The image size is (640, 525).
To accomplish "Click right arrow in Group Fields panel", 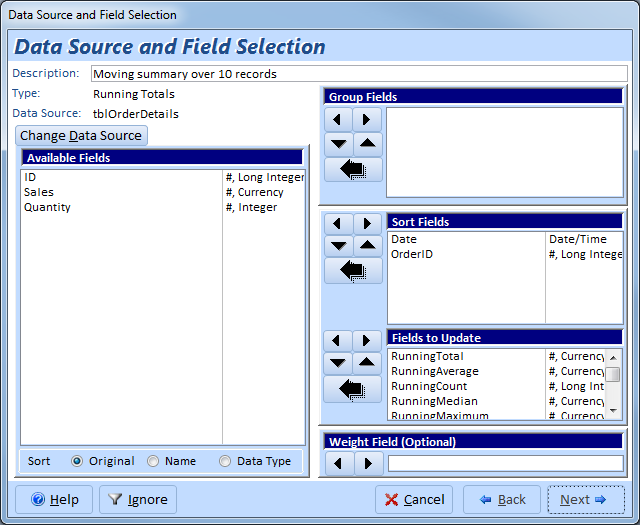I will pyautogui.click(x=368, y=119).
